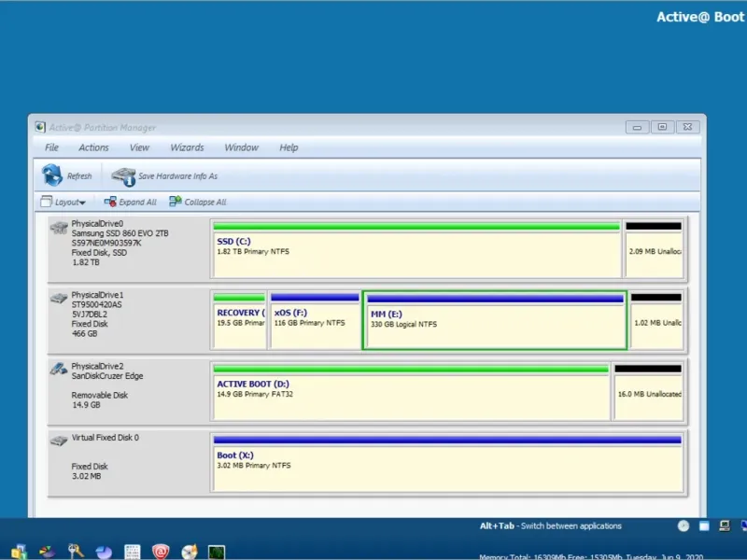Click 330 GB Logical NTFS text
The image size is (747, 560).
(x=403, y=324)
